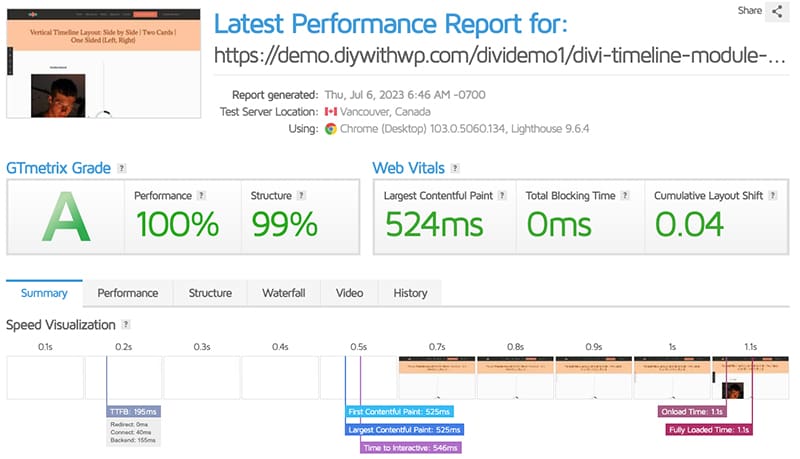The width and height of the screenshot is (800, 459).
Task: Select the Summary tab
Action: (x=44, y=293)
